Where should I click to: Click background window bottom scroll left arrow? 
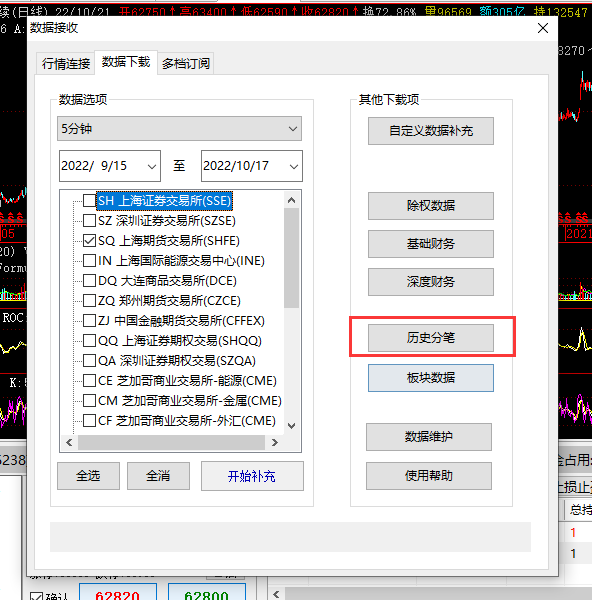click(x=276, y=594)
